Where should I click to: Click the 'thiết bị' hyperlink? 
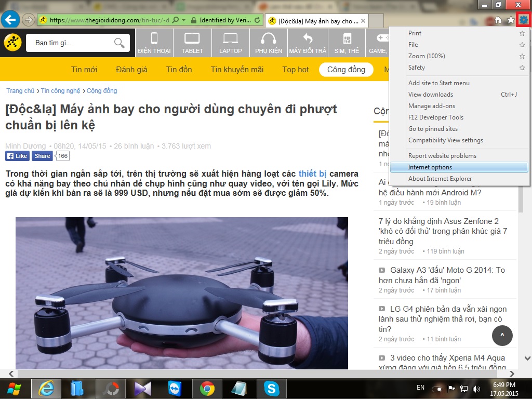point(312,174)
